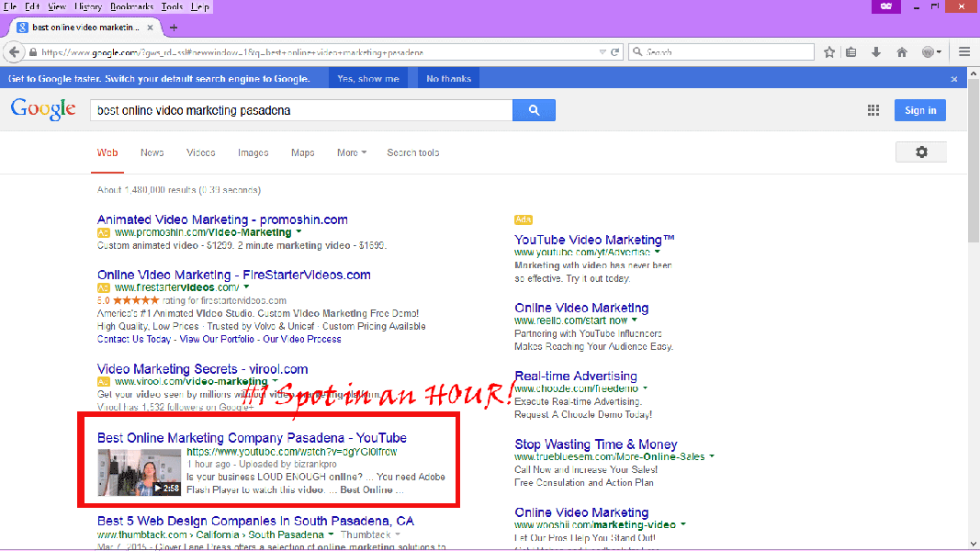Click 'About 1,480,000 results' text
This screenshot has width=980, height=551.
click(179, 190)
